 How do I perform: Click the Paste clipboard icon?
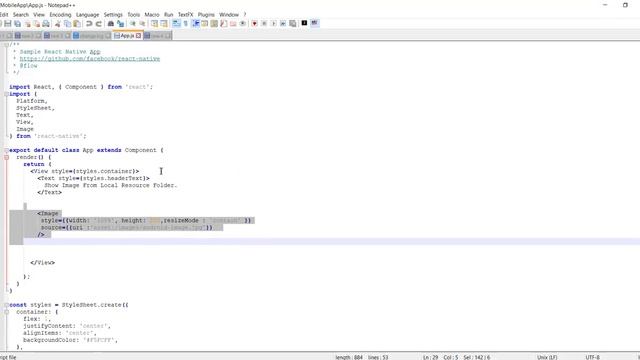pyautogui.click(x=77, y=24)
